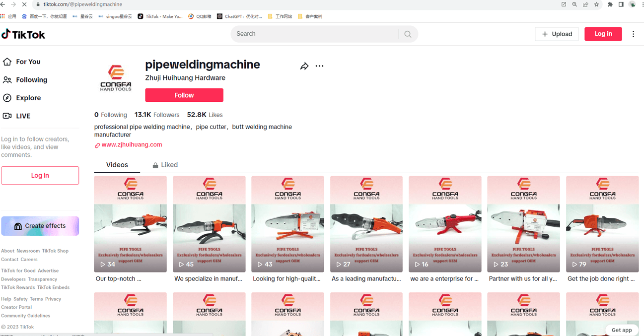
Task: Go back in browser
Action: (3, 4)
